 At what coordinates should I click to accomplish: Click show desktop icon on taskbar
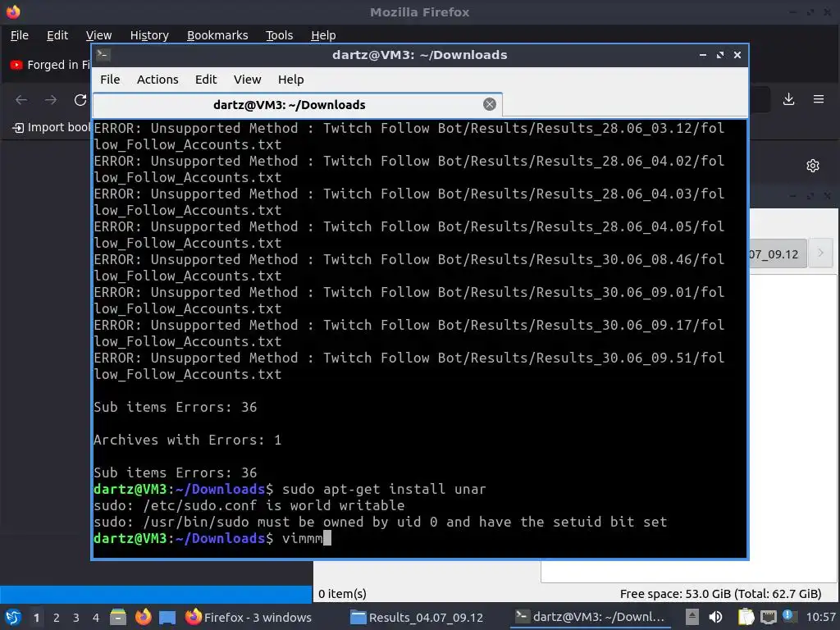click(x=167, y=617)
